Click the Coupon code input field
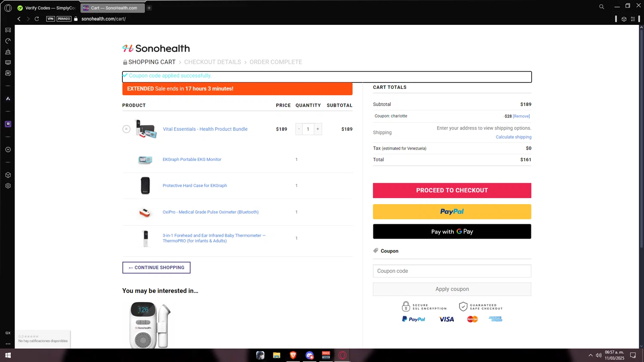The image size is (644, 362). [452, 271]
